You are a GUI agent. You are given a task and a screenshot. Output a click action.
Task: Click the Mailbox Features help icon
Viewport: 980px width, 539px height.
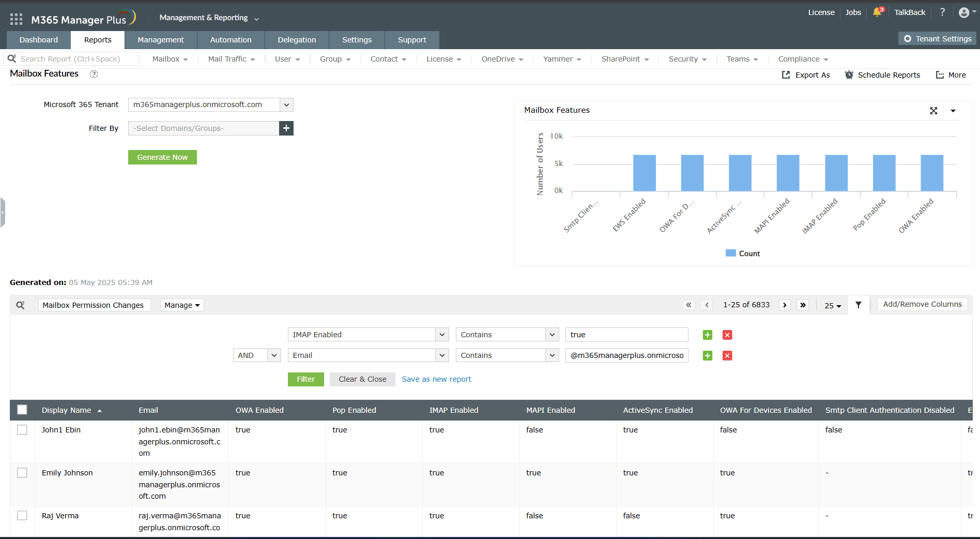[x=94, y=74]
